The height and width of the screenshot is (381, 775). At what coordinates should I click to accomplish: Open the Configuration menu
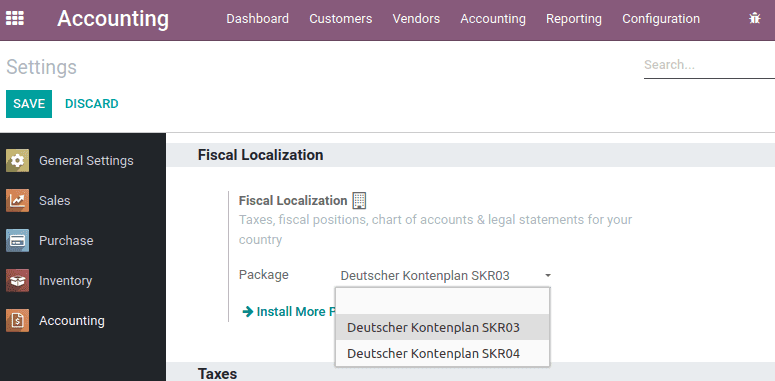click(x=661, y=19)
